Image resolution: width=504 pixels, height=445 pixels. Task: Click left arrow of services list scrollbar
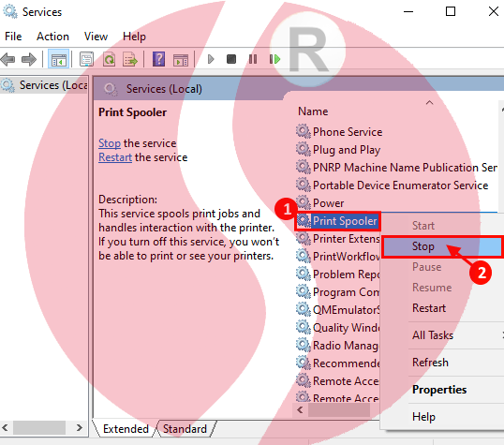pyautogui.click(x=300, y=410)
